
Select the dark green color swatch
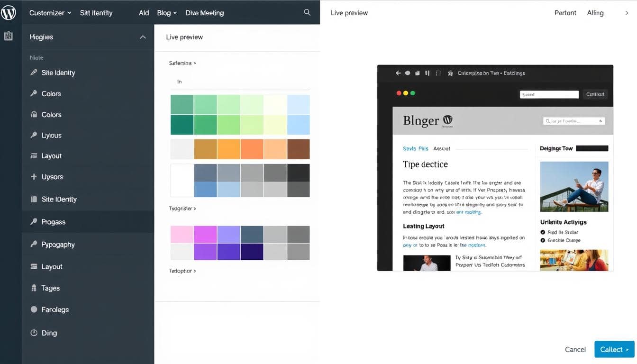pos(182,126)
